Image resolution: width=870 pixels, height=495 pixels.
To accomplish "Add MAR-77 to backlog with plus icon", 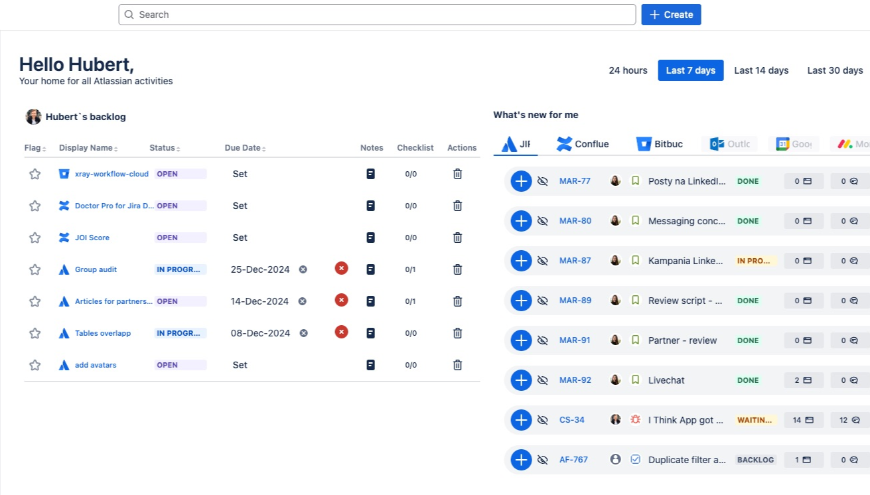I will coord(520,181).
